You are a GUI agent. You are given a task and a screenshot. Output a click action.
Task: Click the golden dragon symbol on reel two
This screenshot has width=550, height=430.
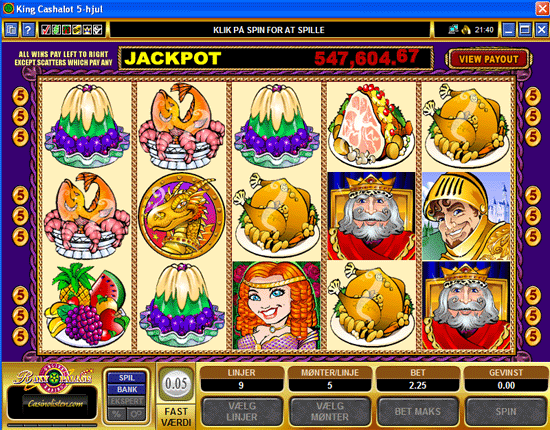point(181,216)
